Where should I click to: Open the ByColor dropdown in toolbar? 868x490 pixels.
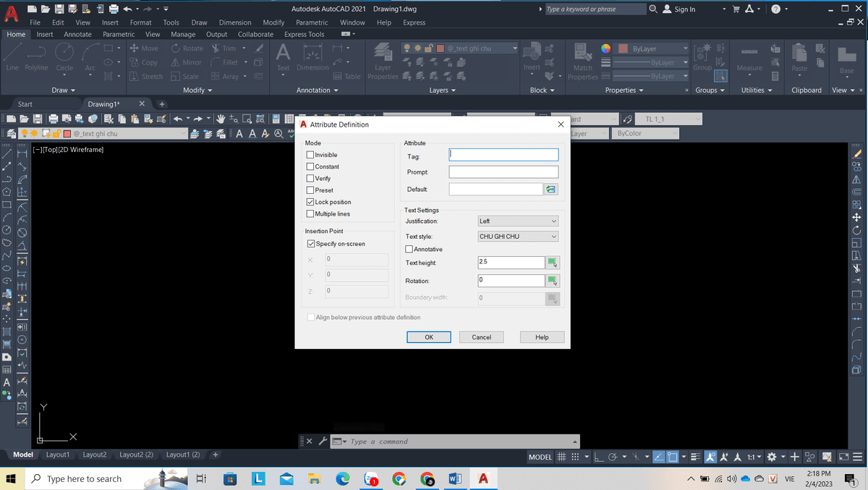coord(645,133)
